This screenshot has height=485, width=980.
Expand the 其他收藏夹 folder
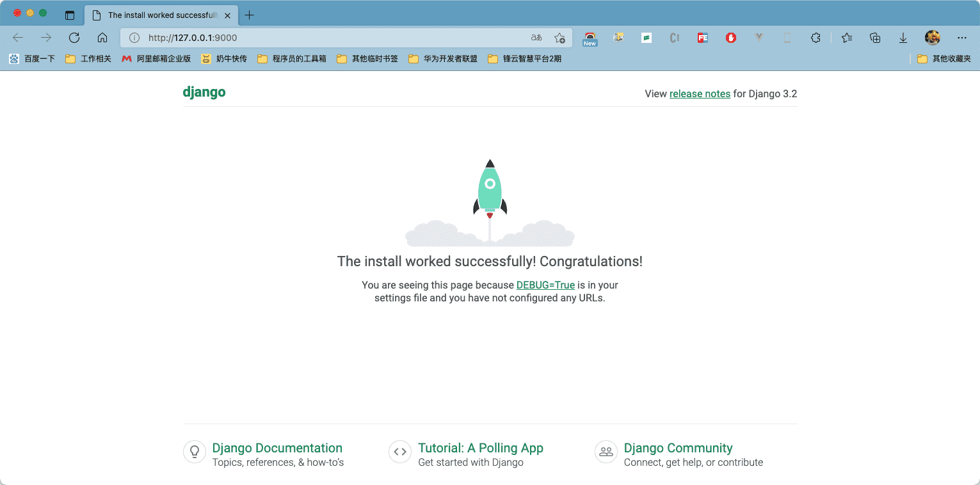pos(944,59)
